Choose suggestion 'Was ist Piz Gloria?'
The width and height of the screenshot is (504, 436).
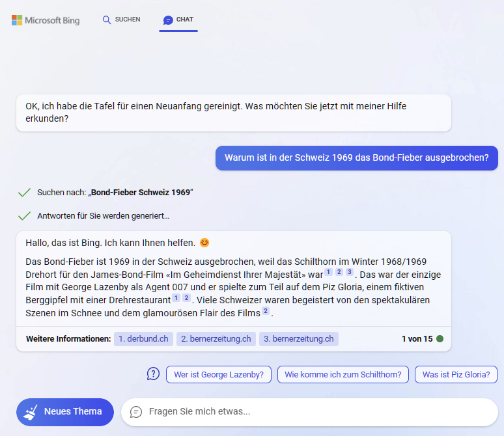pyautogui.click(x=456, y=374)
